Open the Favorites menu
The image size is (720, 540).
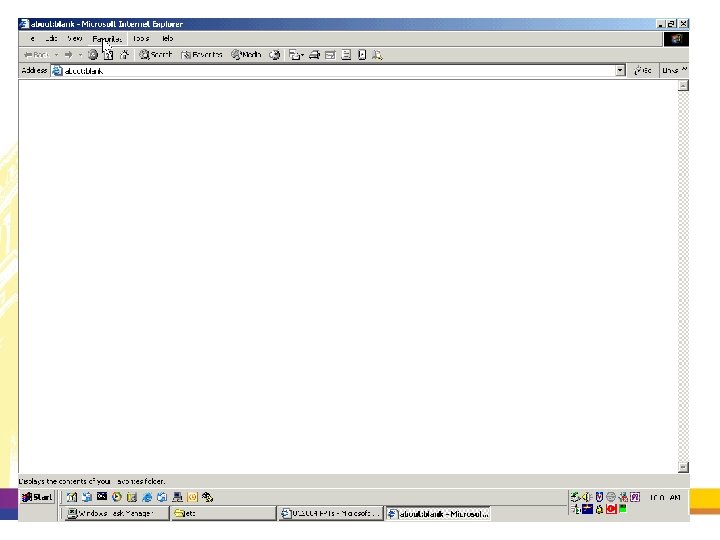[x=107, y=39]
